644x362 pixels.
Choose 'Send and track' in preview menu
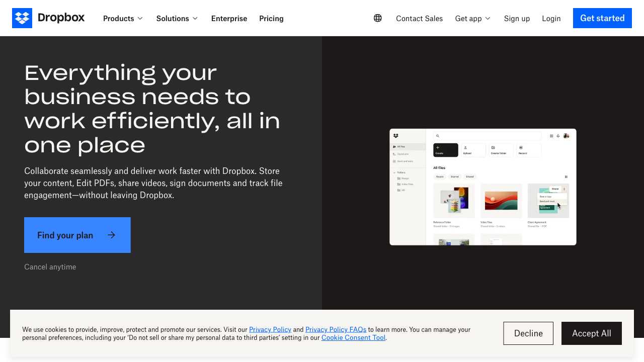pyautogui.click(x=552, y=202)
